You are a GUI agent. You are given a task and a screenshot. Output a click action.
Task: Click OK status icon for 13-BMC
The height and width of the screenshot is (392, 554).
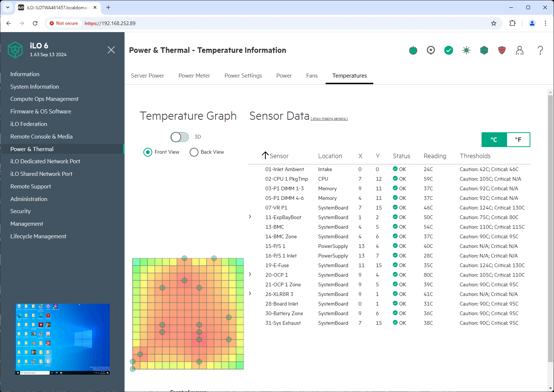(x=395, y=226)
